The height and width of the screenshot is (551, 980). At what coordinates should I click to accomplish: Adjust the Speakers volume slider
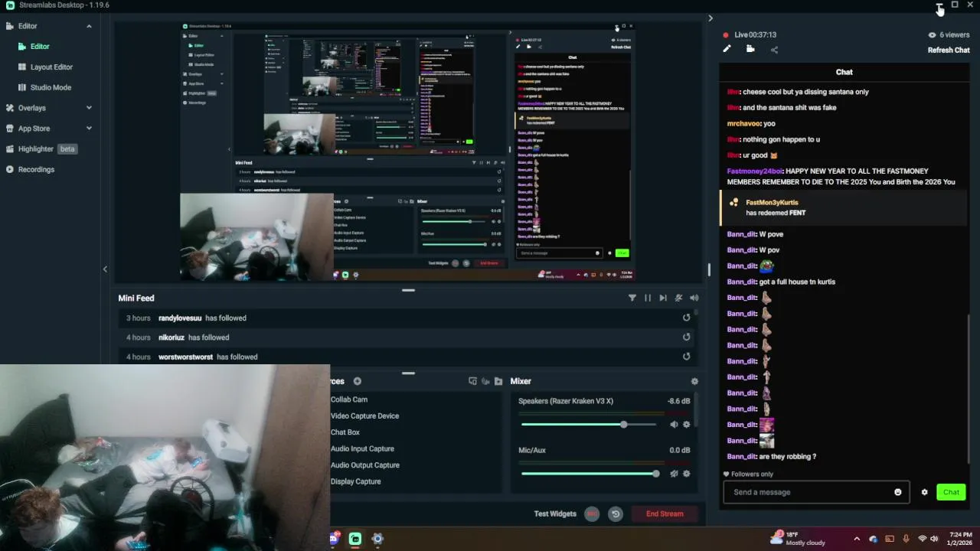588,424
